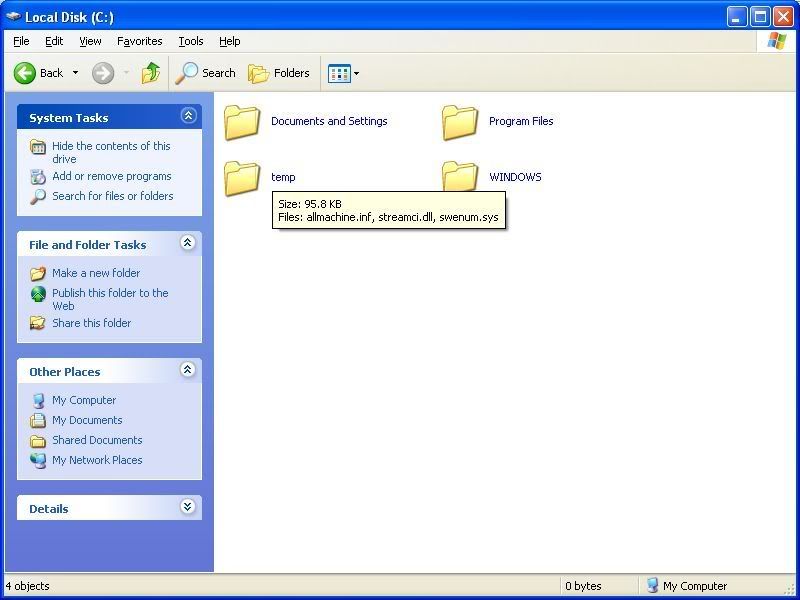Click the 'Shared Documents' link text

coord(97,440)
